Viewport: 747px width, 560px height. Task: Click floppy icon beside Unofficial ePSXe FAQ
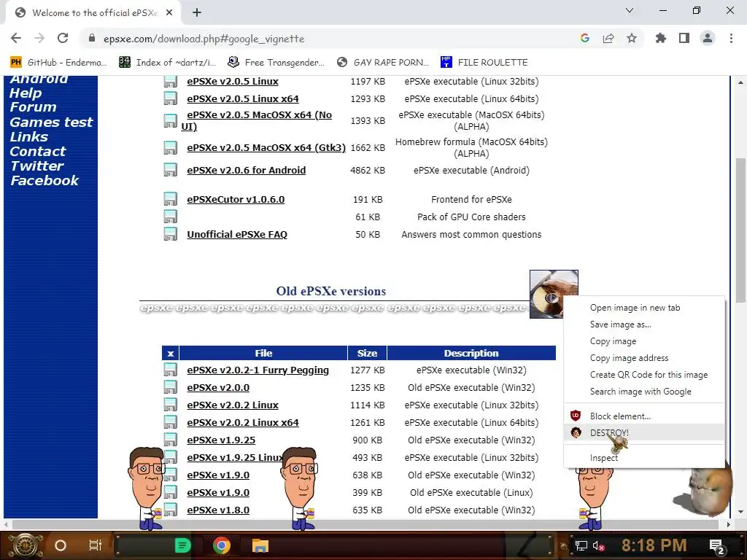pyautogui.click(x=170, y=234)
